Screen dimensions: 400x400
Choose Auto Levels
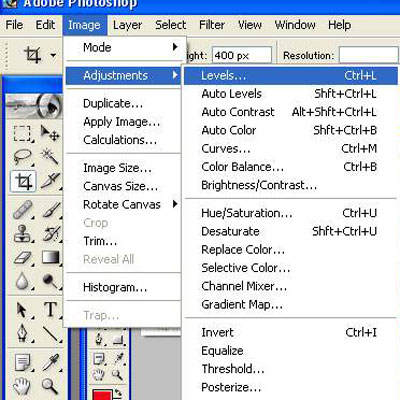pyautogui.click(x=291, y=94)
